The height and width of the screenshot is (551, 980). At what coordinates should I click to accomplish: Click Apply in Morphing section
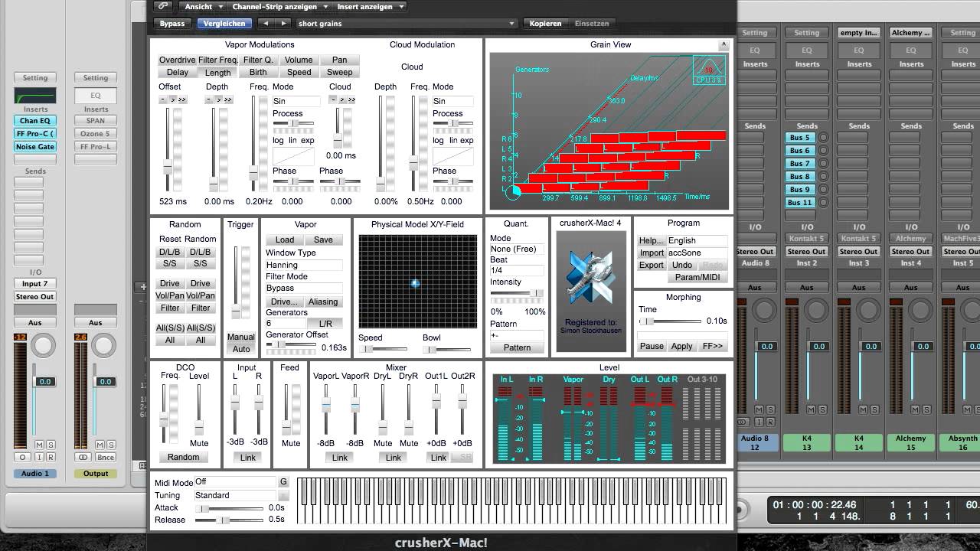[x=681, y=346]
